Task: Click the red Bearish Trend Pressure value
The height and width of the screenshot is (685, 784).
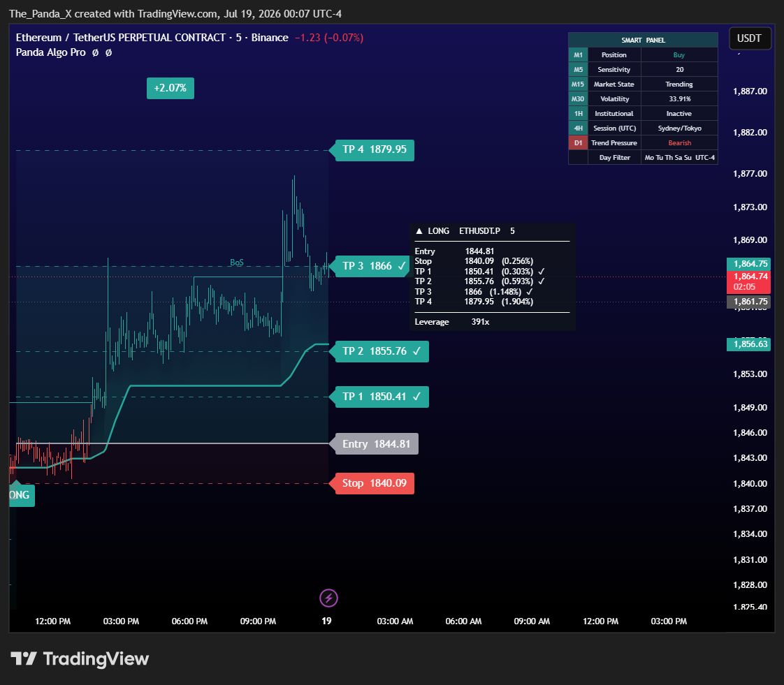Action: click(679, 143)
